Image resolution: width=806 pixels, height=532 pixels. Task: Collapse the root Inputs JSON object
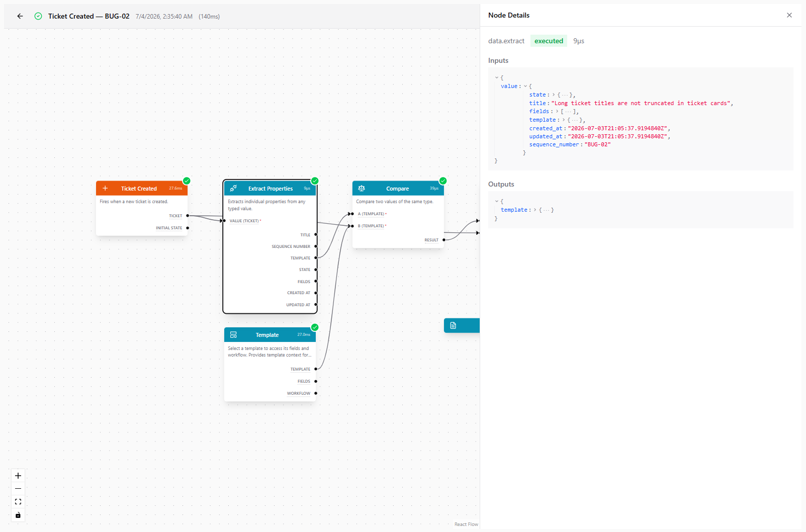(x=497, y=78)
